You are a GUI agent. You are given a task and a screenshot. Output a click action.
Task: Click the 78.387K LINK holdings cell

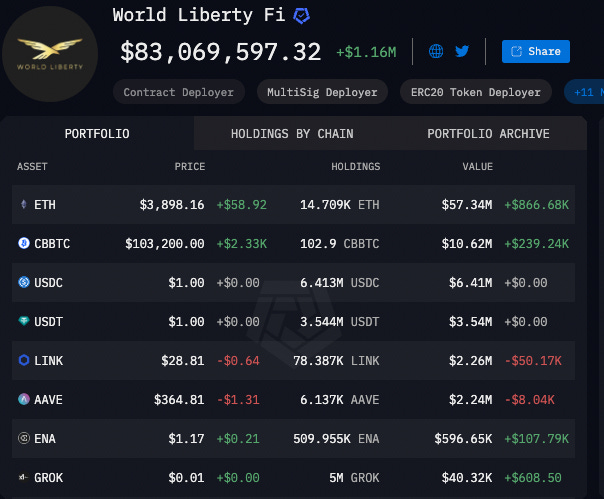pyautogui.click(x=336, y=361)
